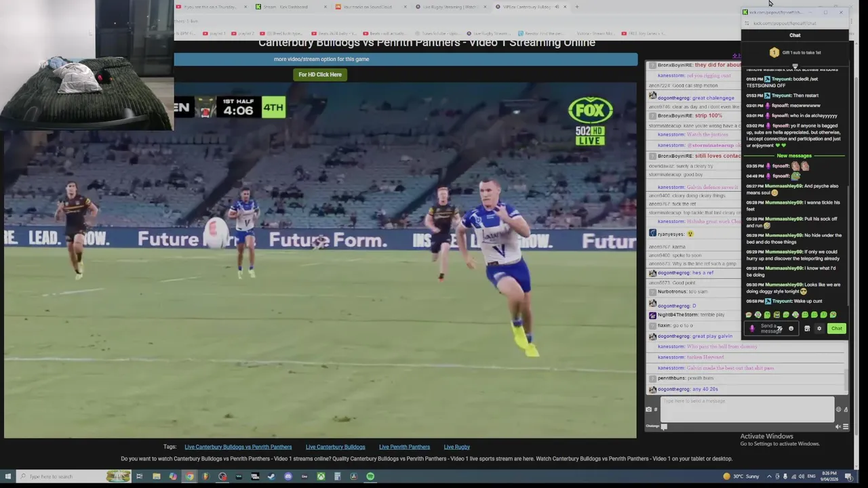Click the webcam overlay thumbnail
The width and height of the screenshot is (868, 488).
pos(87,65)
